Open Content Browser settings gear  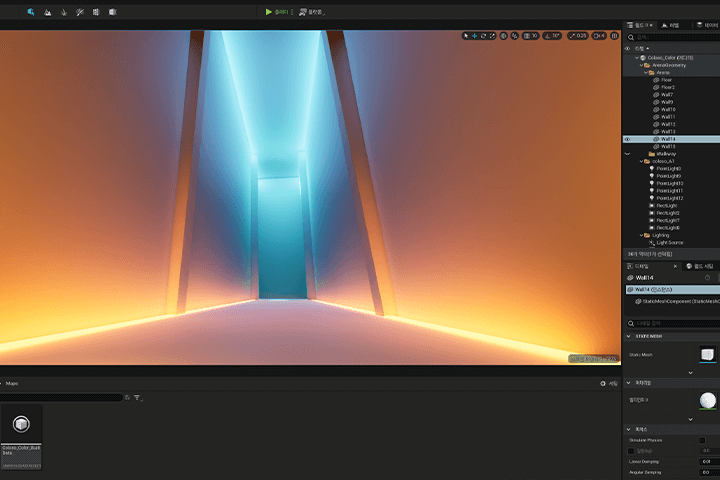603,384
